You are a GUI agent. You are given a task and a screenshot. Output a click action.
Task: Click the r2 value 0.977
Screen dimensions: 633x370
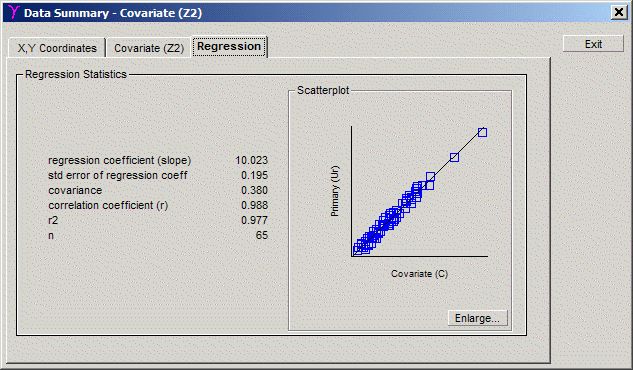click(254, 220)
